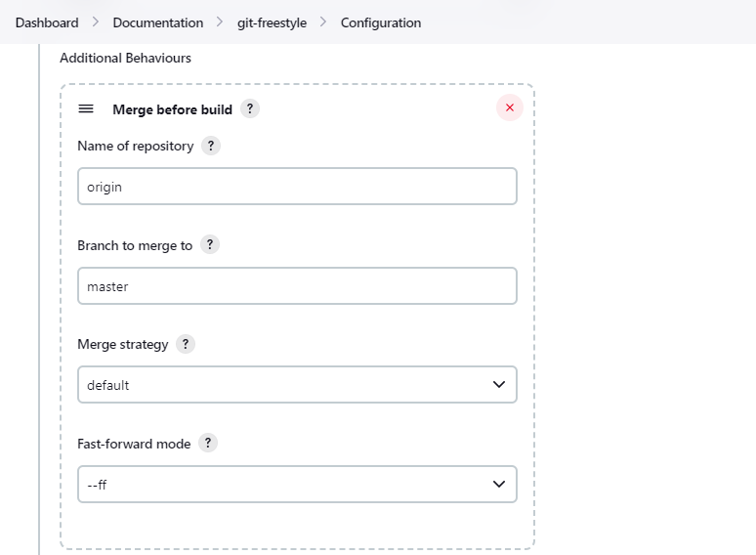Go to Dashboard in breadcrumb

47,22
